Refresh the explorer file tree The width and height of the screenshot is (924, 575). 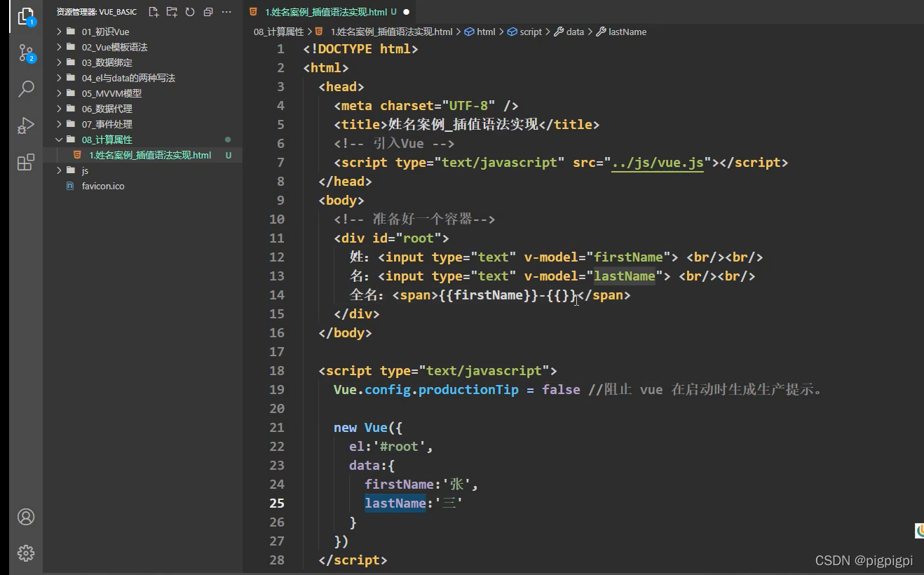point(190,12)
